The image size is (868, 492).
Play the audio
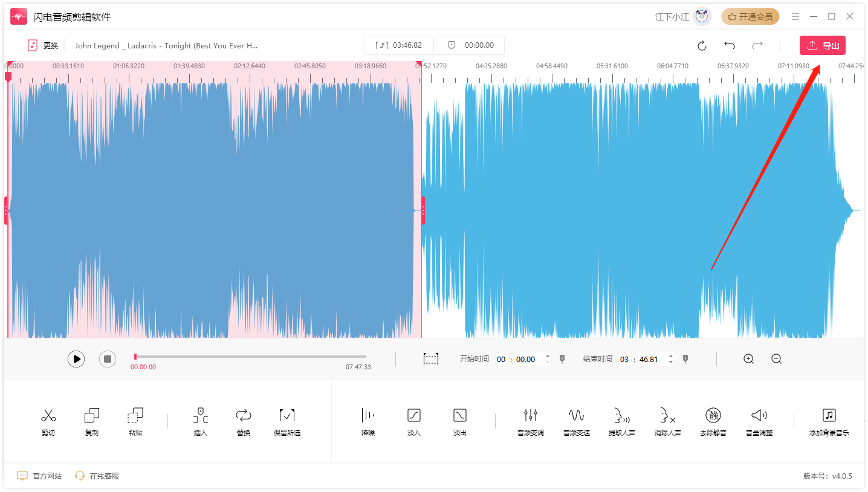tap(76, 359)
